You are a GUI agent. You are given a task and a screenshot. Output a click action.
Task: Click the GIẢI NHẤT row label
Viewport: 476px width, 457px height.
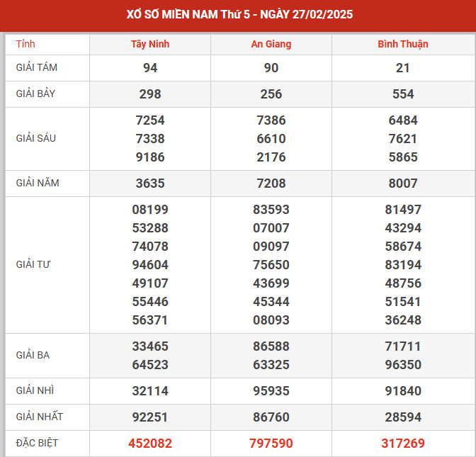point(40,417)
